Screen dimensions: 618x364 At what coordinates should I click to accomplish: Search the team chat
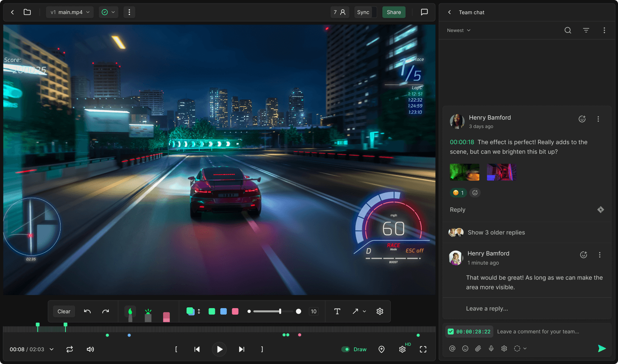click(568, 30)
